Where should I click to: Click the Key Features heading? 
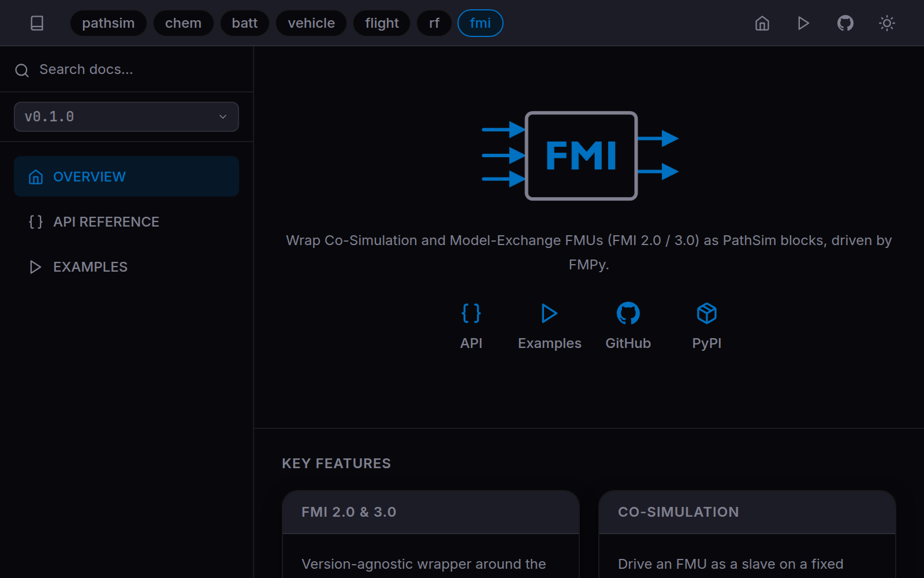point(336,464)
